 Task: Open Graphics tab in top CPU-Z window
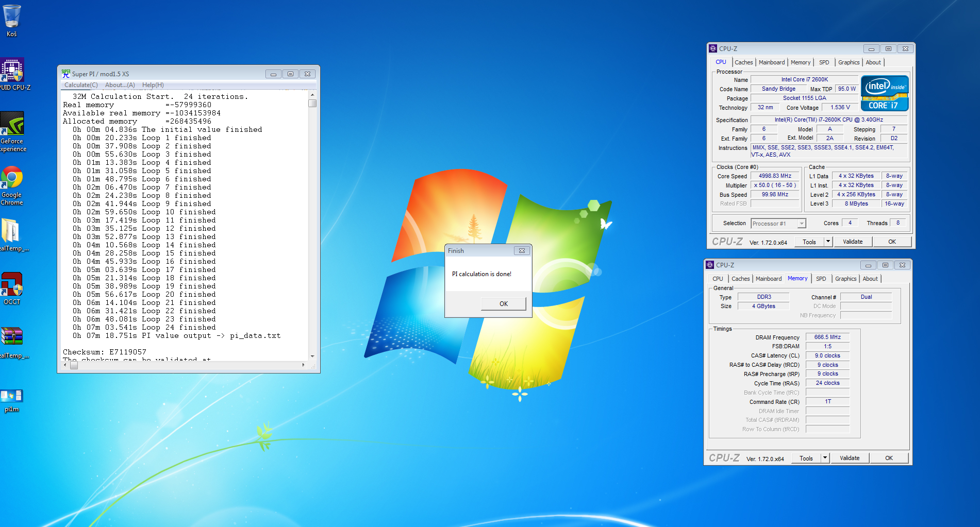click(x=849, y=62)
